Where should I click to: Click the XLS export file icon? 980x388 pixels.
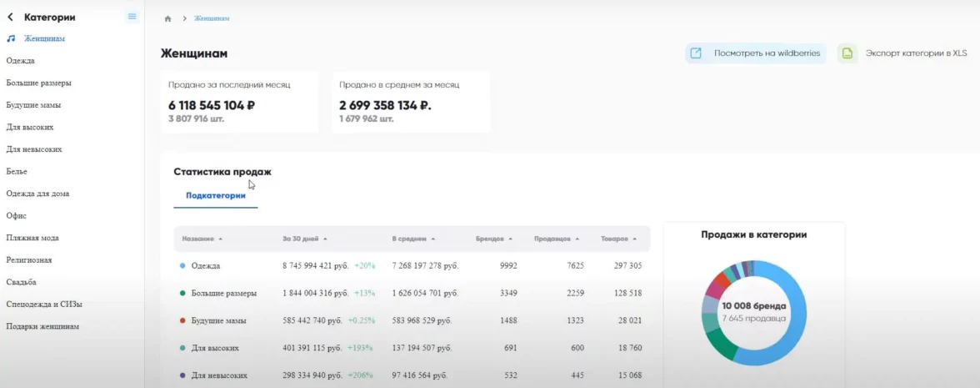[x=847, y=53]
